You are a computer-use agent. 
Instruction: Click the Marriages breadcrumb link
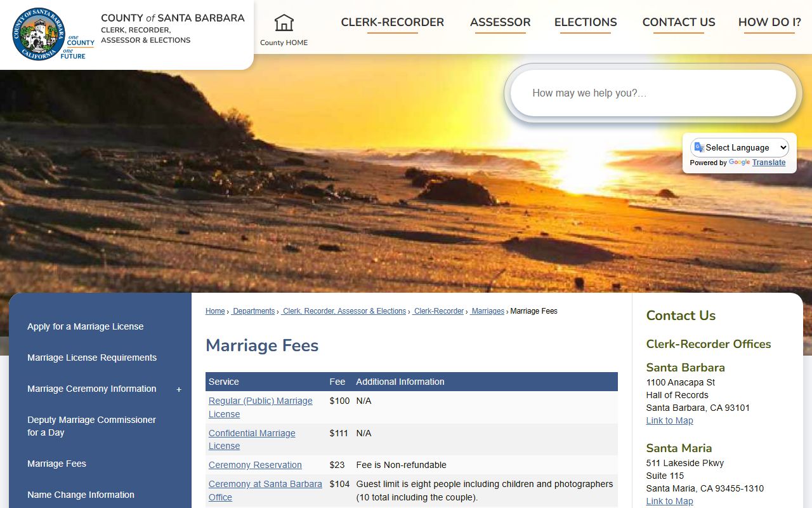pyautogui.click(x=487, y=311)
